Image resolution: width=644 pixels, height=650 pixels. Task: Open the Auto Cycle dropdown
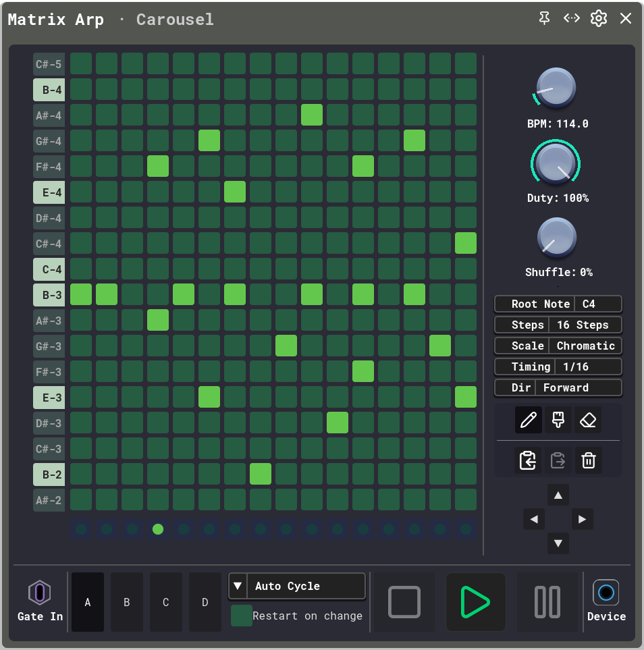point(297,586)
